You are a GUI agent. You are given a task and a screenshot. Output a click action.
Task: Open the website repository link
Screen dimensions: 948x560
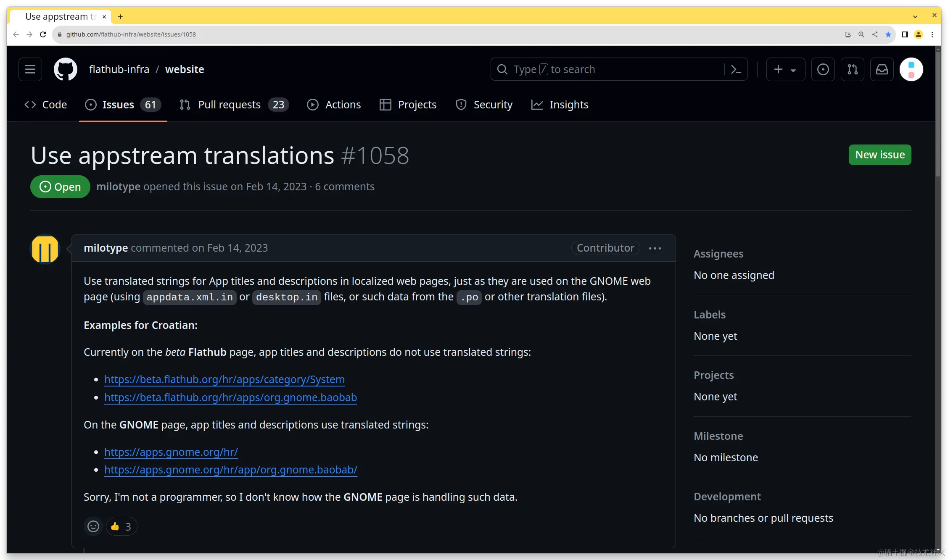pyautogui.click(x=185, y=69)
